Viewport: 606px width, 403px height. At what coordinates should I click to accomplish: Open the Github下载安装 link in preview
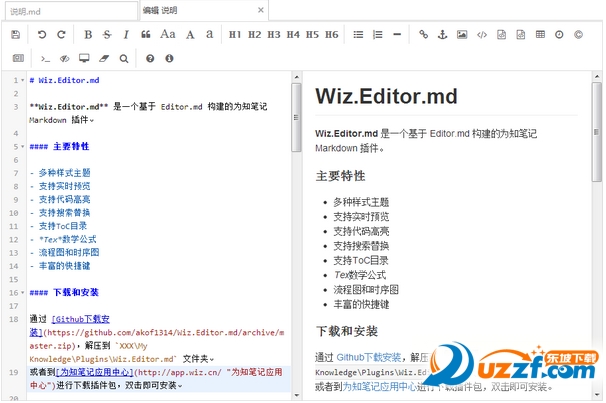(x=368, y=357)
